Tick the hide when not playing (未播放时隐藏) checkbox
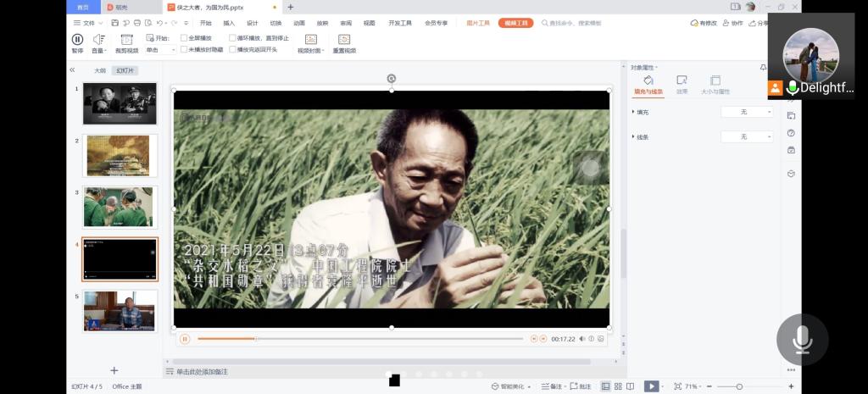This screenshot has width=868, height=394. 184,50
